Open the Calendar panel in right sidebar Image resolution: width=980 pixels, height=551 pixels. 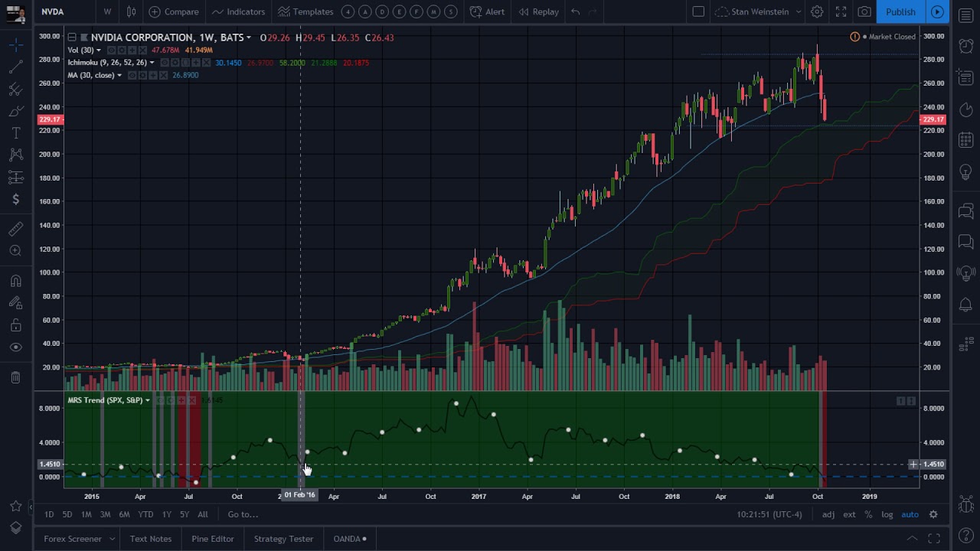(x=966, y=141)
